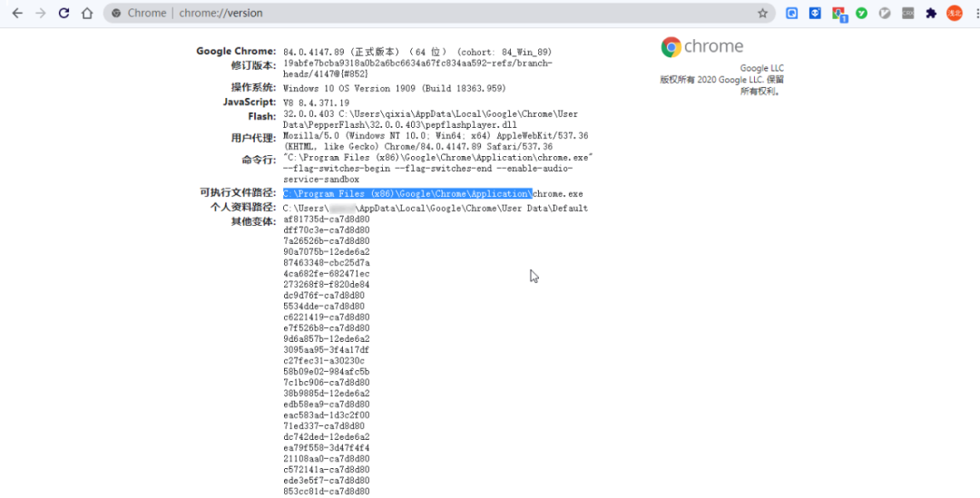This screenshot has height=498, width=980.
Task: Open the dark-blue face-icon extension
Action: tap(815, 13)
